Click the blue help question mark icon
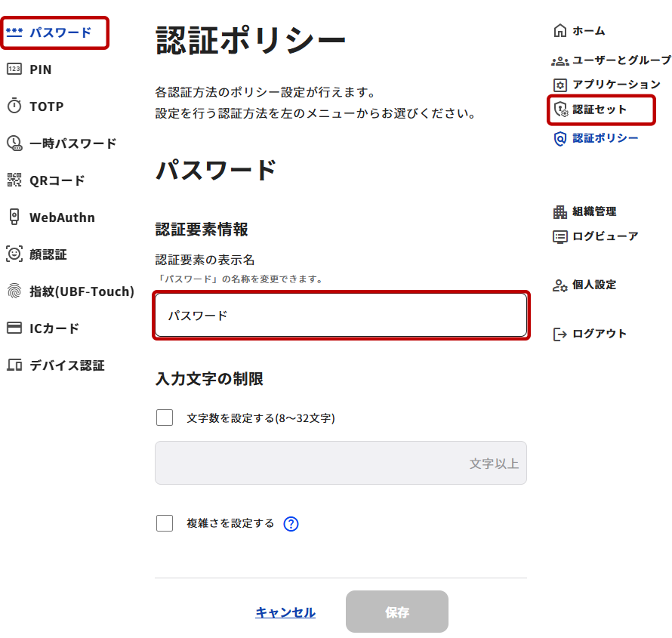The image size is (672, 638). point(291,524)
